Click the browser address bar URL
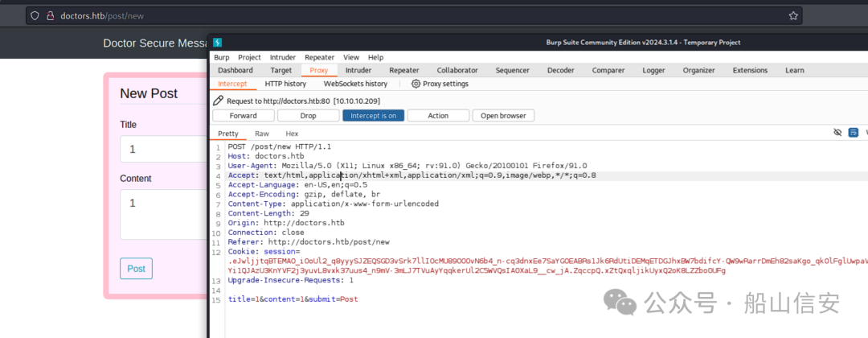This screenshot has width=868, height=338. pyautogui.click(x=102, y=15)
